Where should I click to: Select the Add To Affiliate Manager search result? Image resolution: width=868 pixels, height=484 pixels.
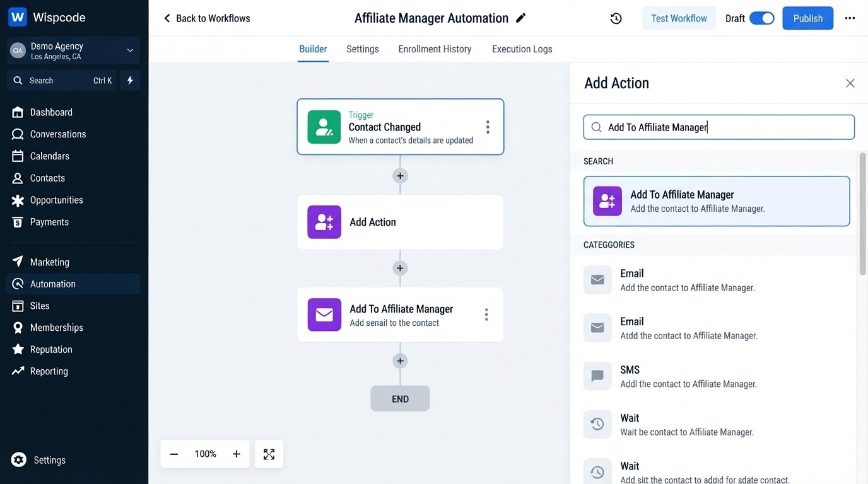click(717, 201)
